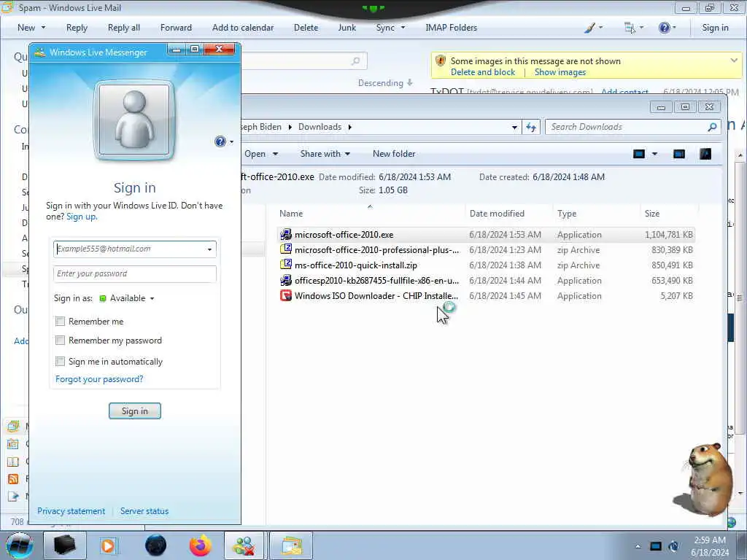This screenshot has height=560, width=747.
Task: Click the Enter your password field
Action: (x=135, y=274)
